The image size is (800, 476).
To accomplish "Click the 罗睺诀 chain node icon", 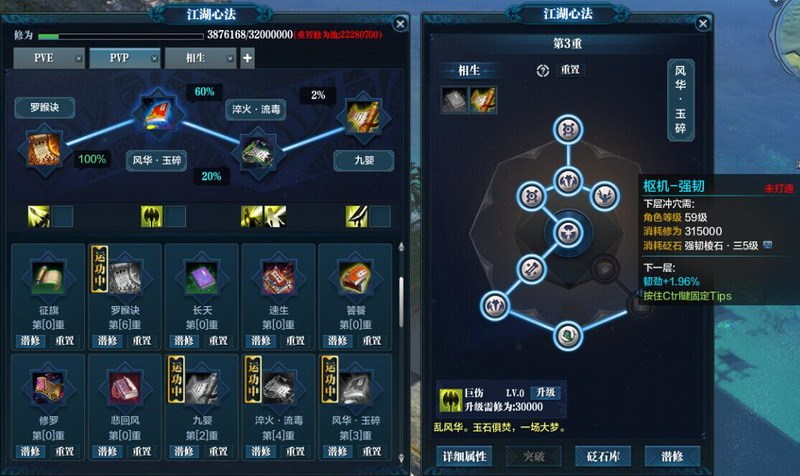I will click(x=43, y=149).
